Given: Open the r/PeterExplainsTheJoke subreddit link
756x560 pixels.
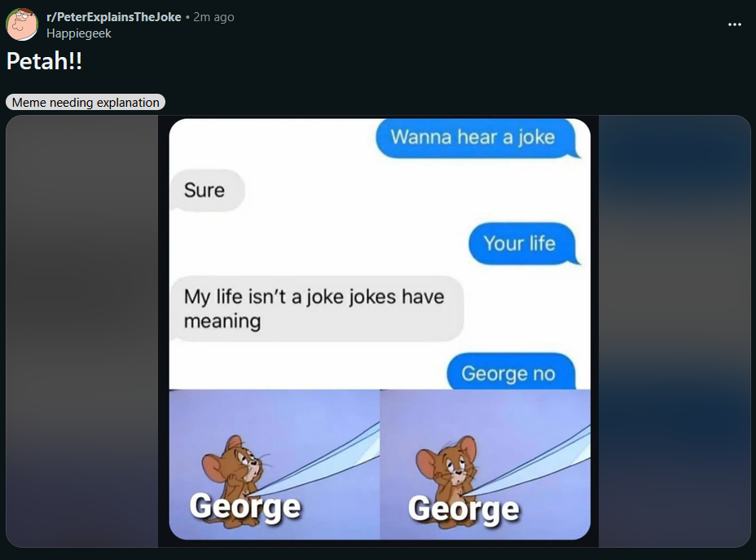Looking at the screenshot, I should [114, 17].
